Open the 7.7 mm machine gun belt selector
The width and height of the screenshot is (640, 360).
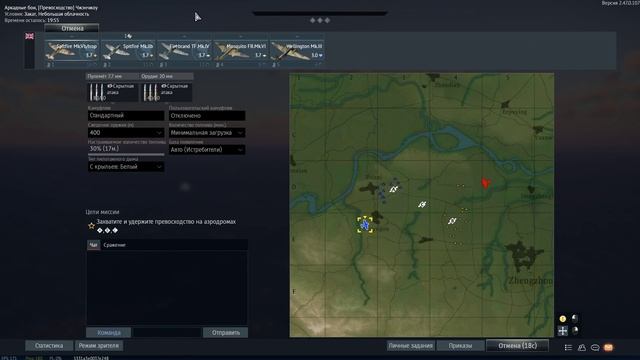click(112, 92)
